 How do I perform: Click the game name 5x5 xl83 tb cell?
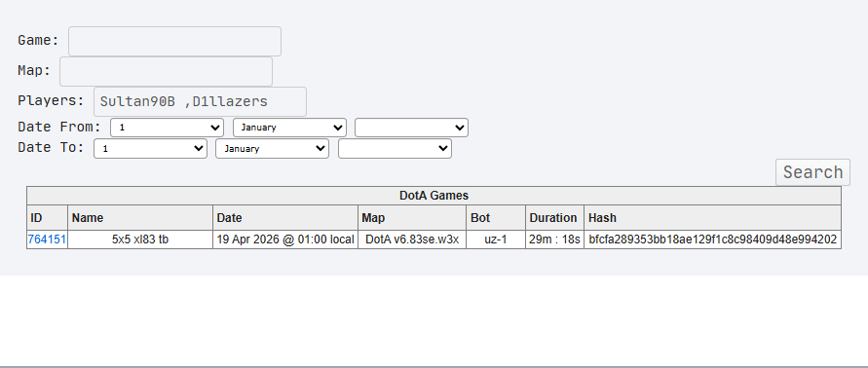click(140, 239)
